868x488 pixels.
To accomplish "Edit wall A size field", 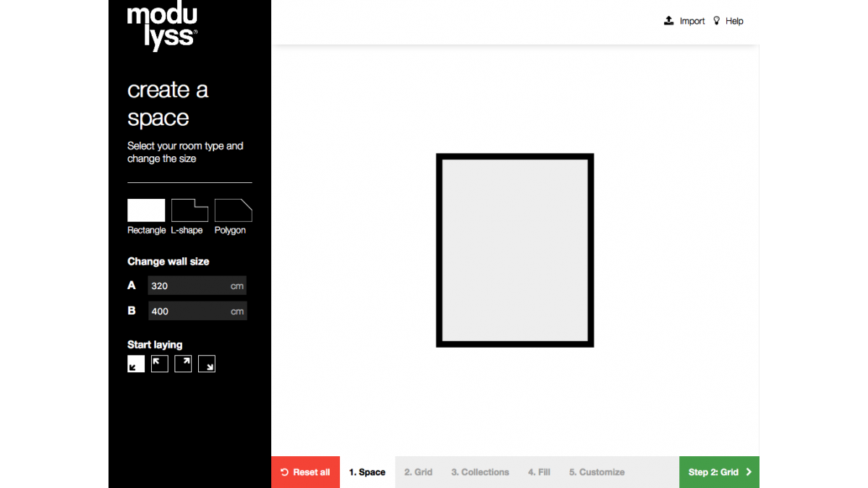I will point(188,286).
